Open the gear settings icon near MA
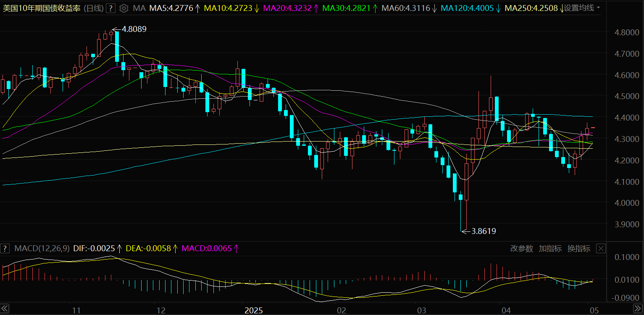Viewport: 644px width, 315px height. pos(124,8)
